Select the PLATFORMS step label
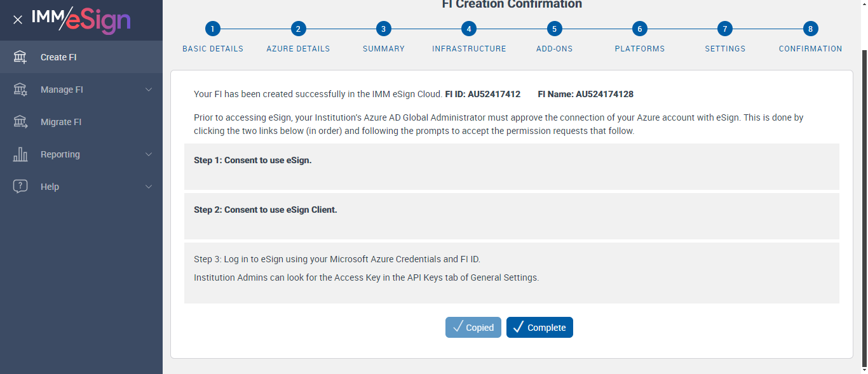The width and height of the screenshot is (868, 374). click(640, 49)
